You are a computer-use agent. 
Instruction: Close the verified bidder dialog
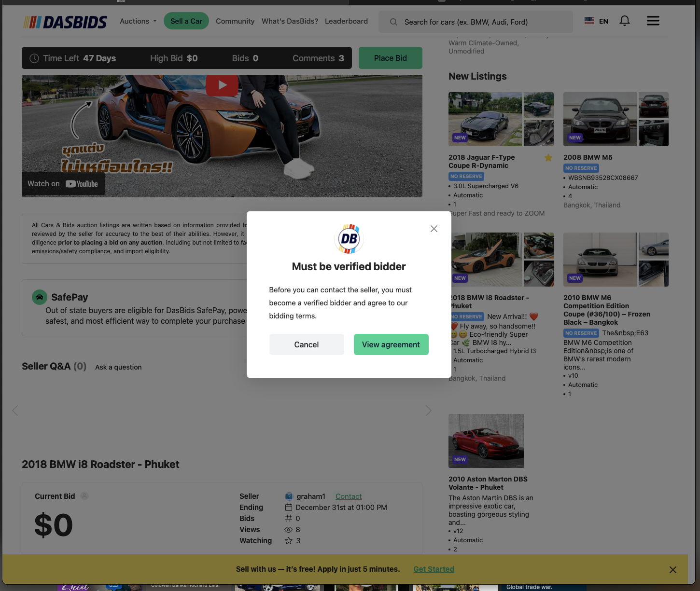tap(434, 229)
